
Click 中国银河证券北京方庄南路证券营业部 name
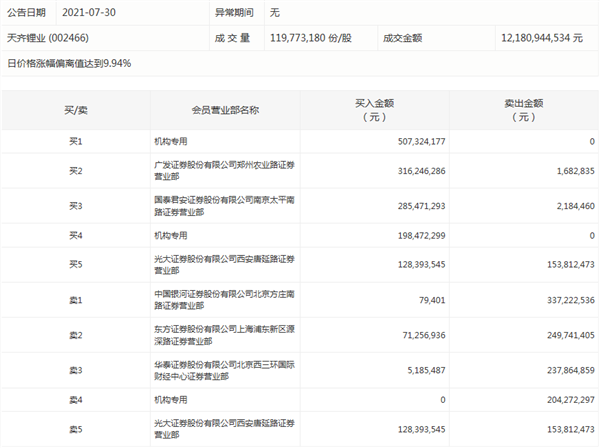pos(225,300)
